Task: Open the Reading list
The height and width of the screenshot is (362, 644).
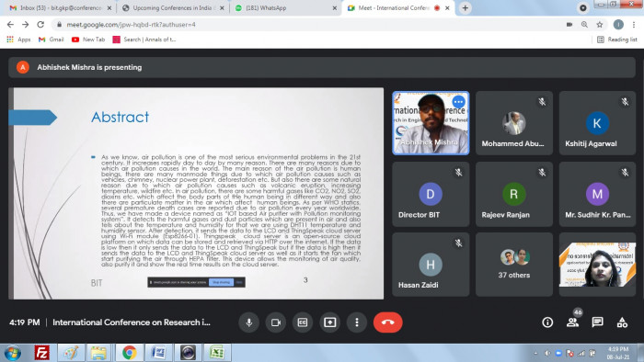Action: click(x=617, y=40)
